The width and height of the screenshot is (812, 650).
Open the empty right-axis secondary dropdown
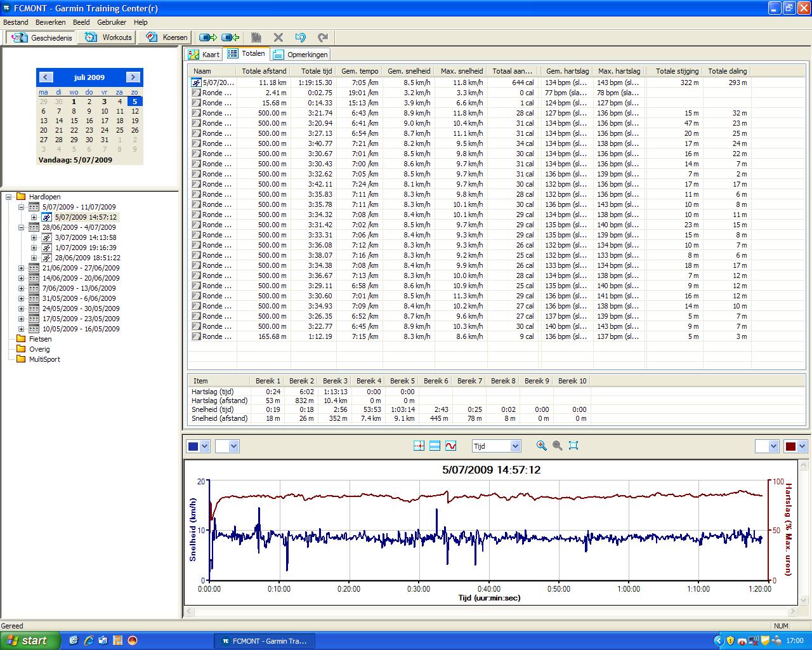[x=767, y=446]
